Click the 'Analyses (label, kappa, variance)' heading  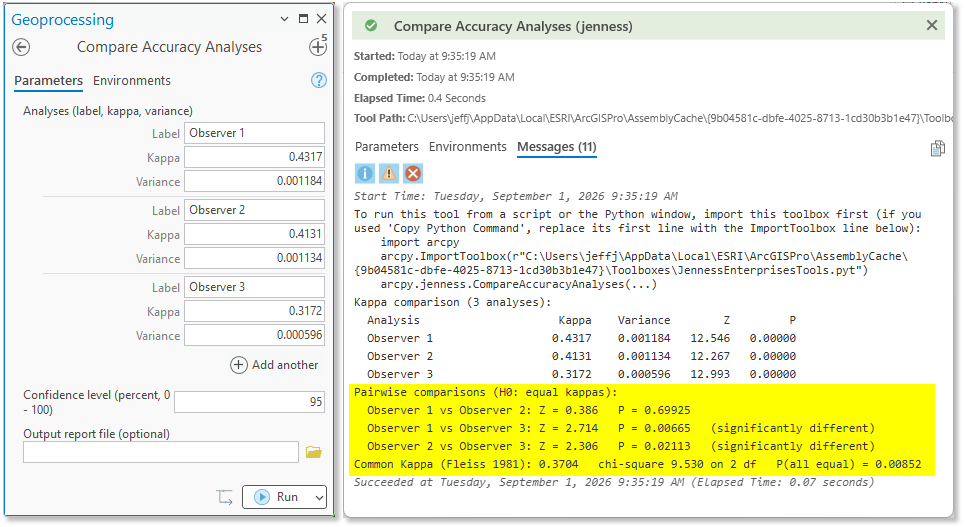coord(108,111)
